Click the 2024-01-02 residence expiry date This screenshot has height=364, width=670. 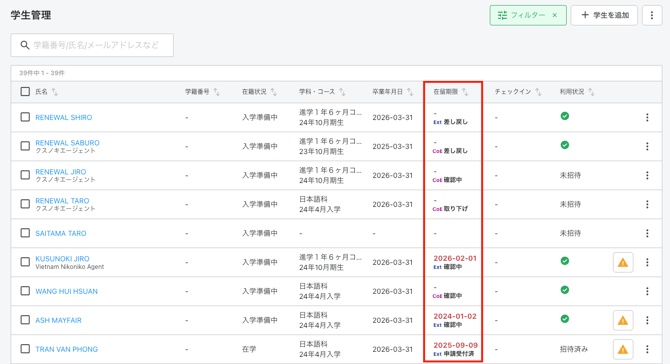(x=455, y=316)
